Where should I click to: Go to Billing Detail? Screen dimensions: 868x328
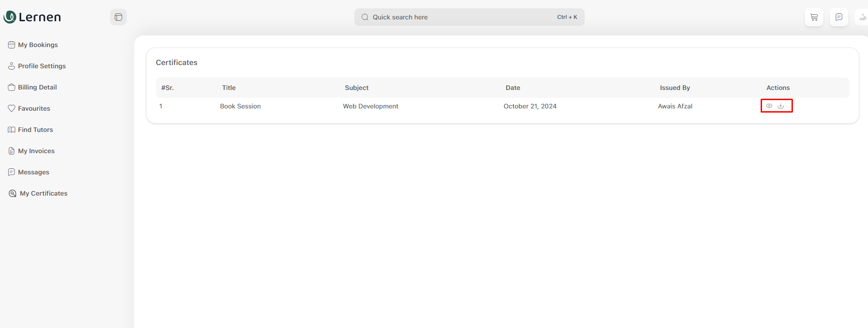[37, 87]
